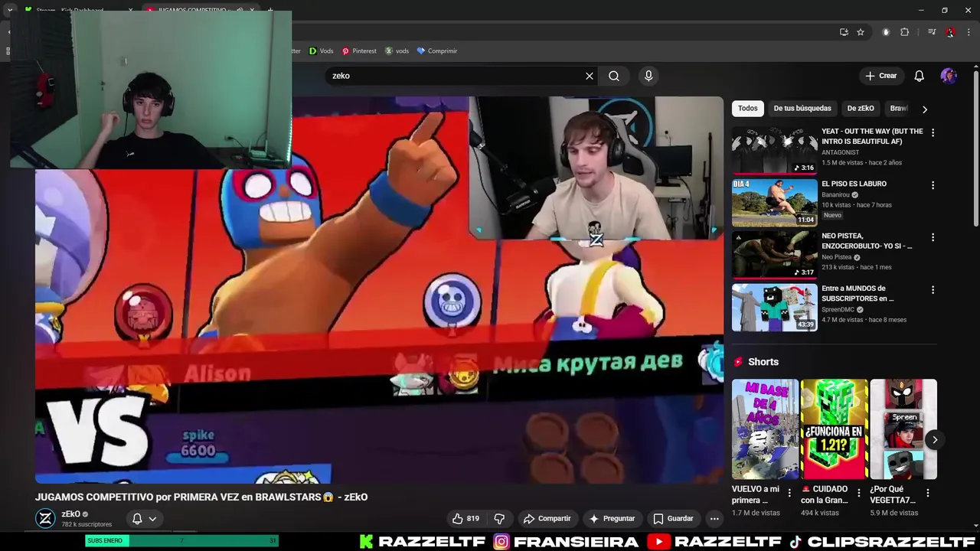Screen dimensions: 980x551
Task: Start voice search with microphone icon
Action: [648, 76]
